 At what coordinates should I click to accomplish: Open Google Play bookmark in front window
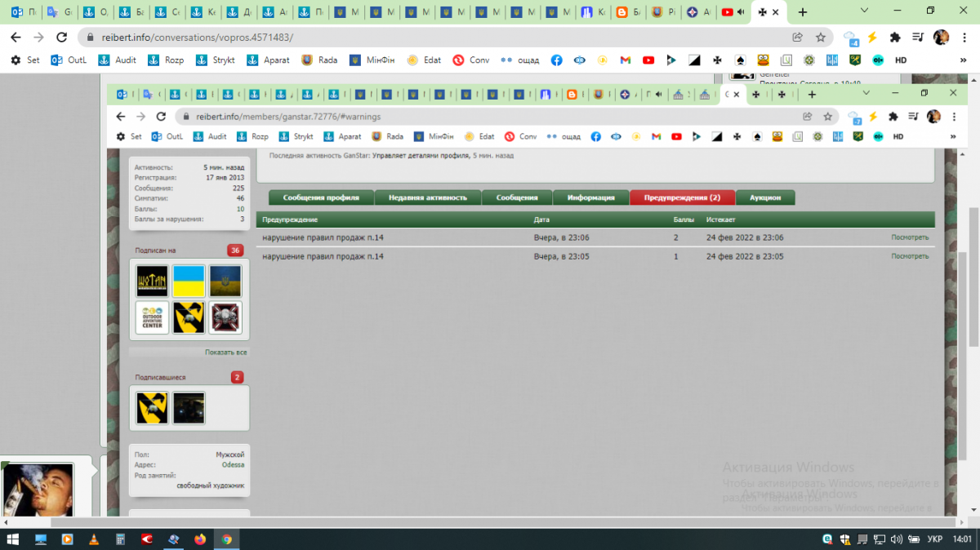(x=697, y=136)
